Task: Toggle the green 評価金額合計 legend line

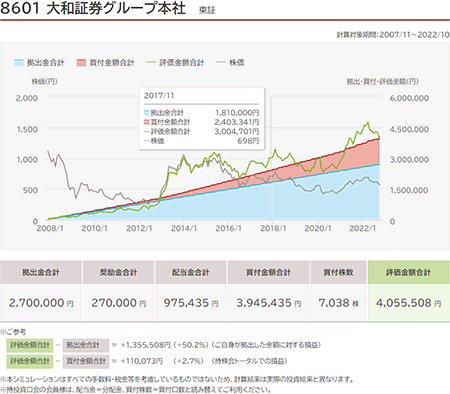Action: pyautogui.click(x=151, y=62)
